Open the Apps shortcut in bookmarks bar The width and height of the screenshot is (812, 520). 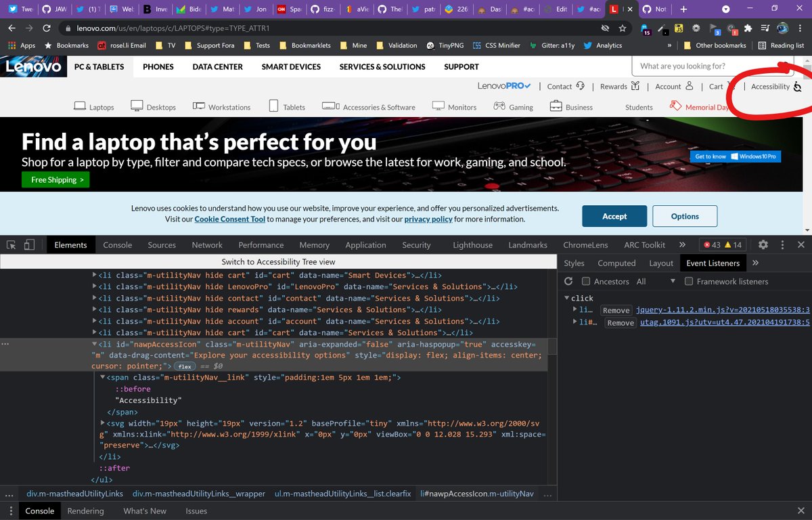click(x=22, y=45)
